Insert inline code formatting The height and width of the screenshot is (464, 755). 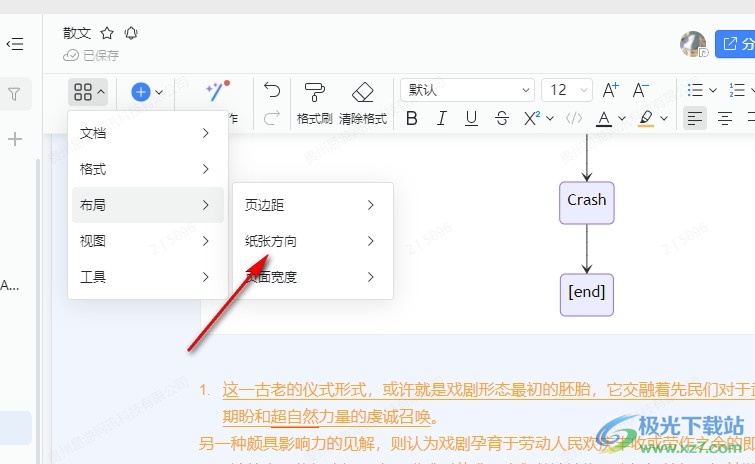click(x=574, y=118)
